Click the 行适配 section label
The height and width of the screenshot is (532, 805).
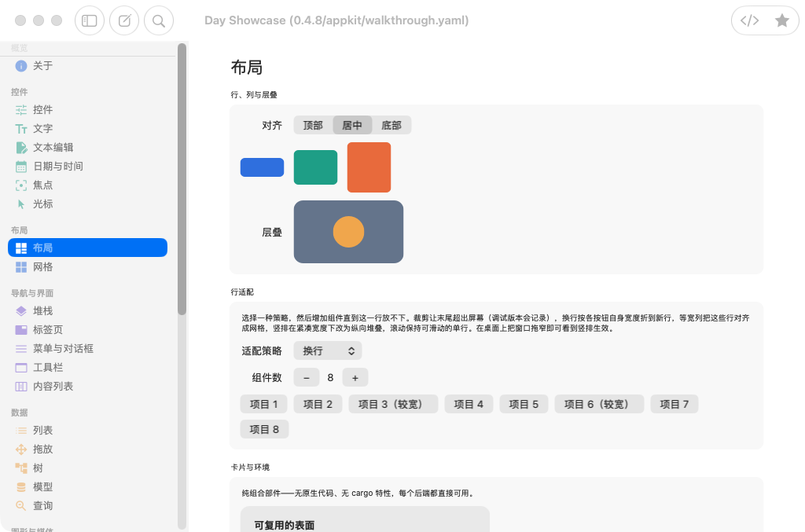pos(242,292)
